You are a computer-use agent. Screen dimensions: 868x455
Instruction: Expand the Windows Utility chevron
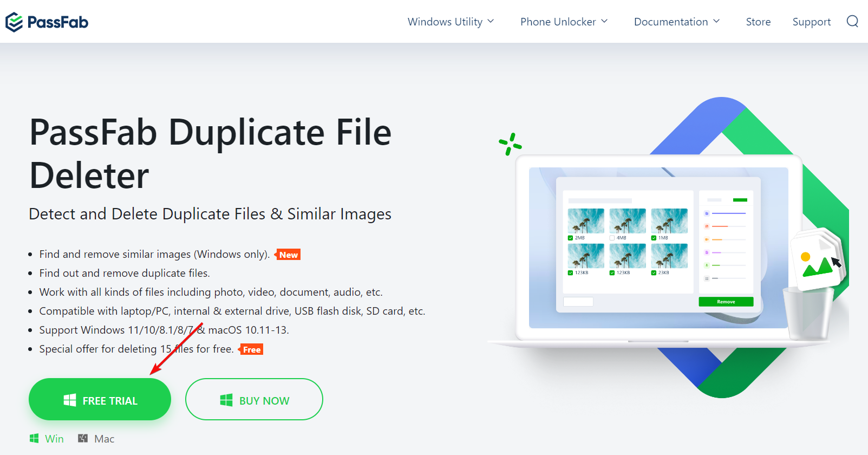[491, 21]
